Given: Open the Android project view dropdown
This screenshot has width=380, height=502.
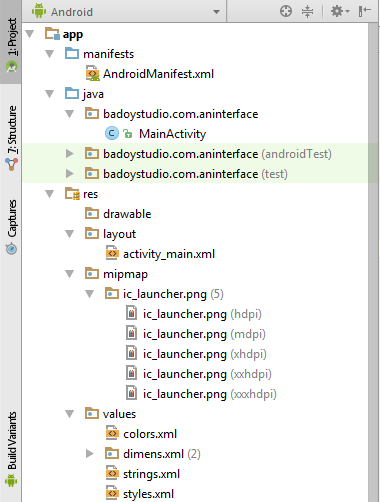Looking at the screenshot, I should point(125,12).
